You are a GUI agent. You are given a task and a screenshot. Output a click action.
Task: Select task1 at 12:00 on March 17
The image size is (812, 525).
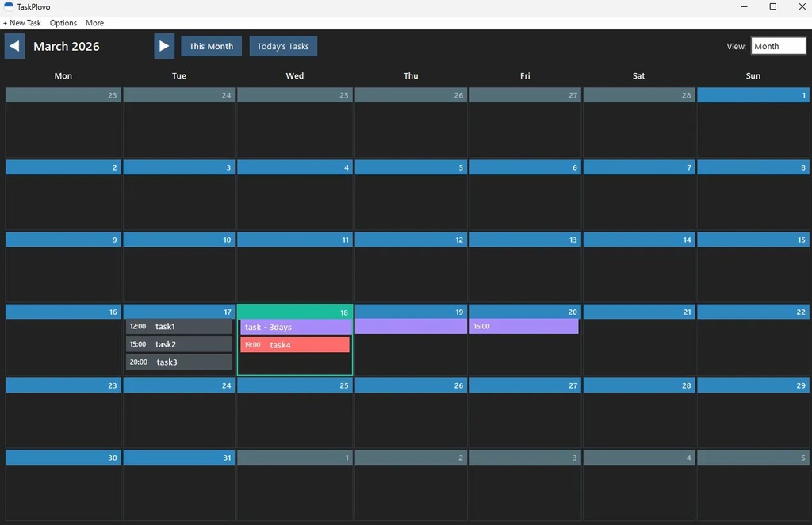178,326
